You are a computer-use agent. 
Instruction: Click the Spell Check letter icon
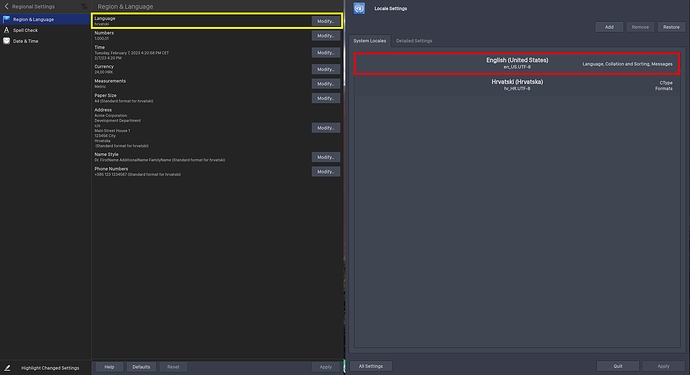6,30
